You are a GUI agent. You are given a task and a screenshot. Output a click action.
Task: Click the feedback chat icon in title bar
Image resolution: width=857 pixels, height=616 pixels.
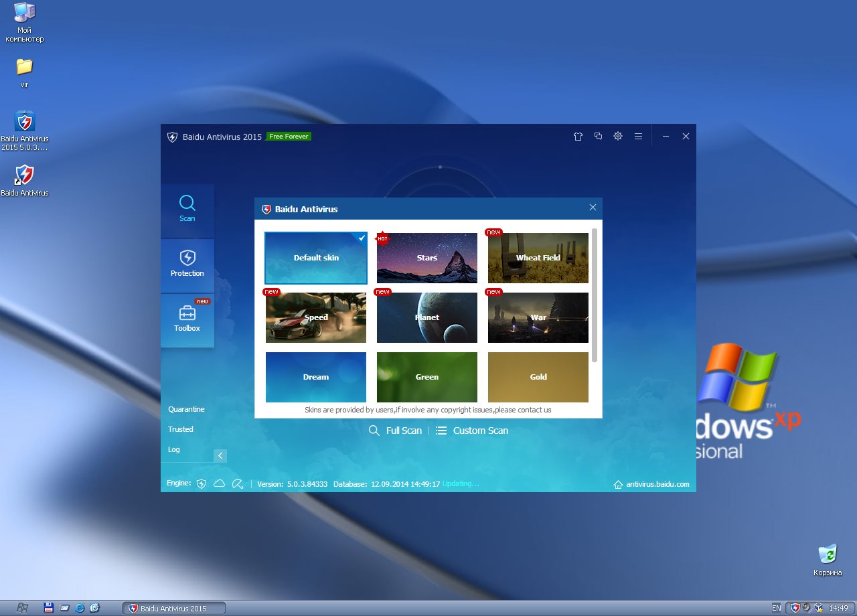(598, 136)
